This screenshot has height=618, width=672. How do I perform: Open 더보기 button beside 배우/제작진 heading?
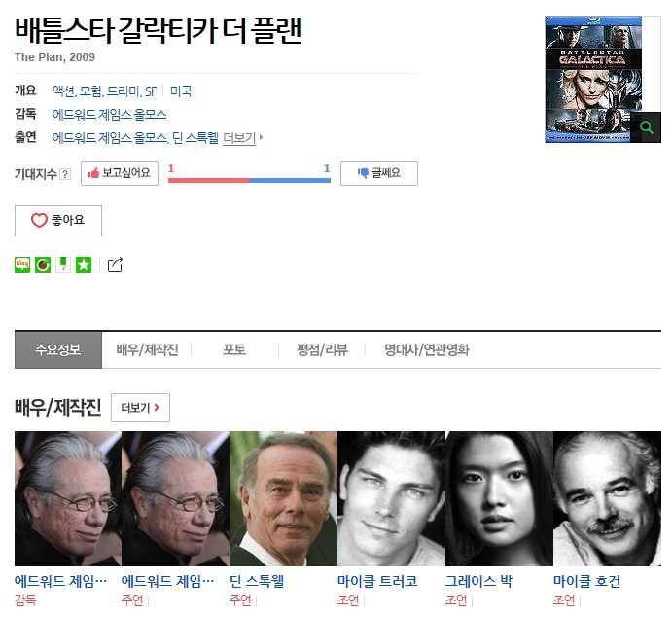click(141, 408)
